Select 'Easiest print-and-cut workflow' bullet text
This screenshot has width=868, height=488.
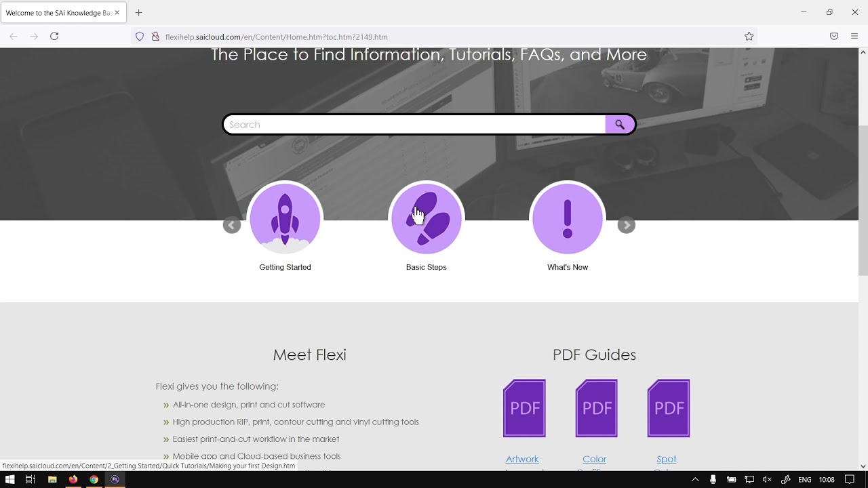click(256, 439)
